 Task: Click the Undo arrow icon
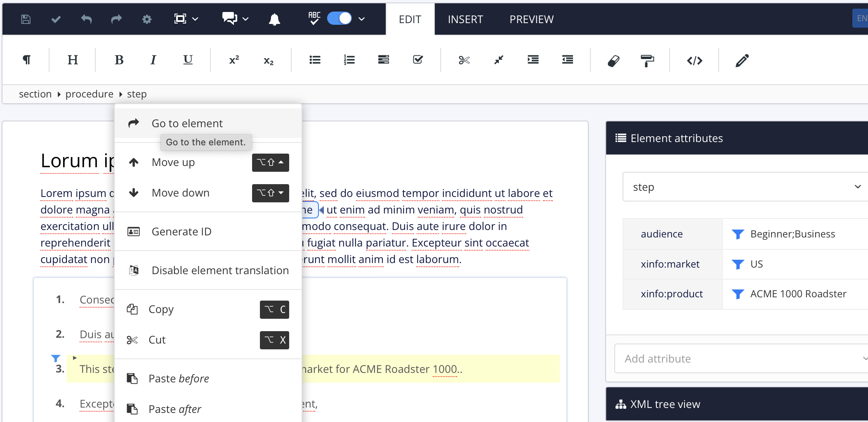(86, 19)
